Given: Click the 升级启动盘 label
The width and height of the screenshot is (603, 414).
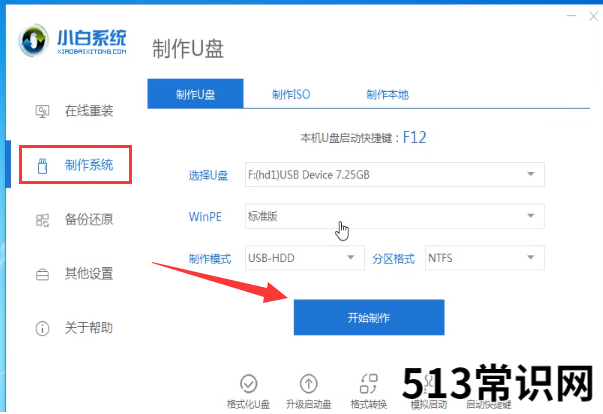Looking at the screenshot, I should click(x=308, y=404).
